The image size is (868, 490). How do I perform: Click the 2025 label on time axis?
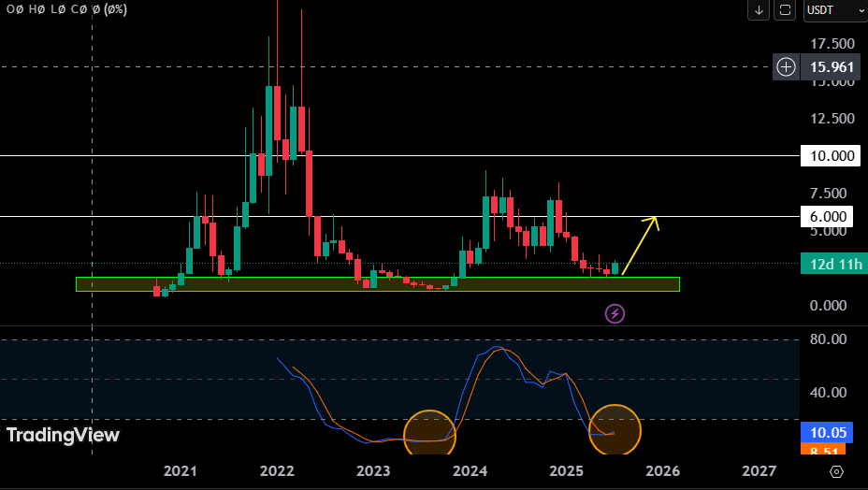click(566, 471)
